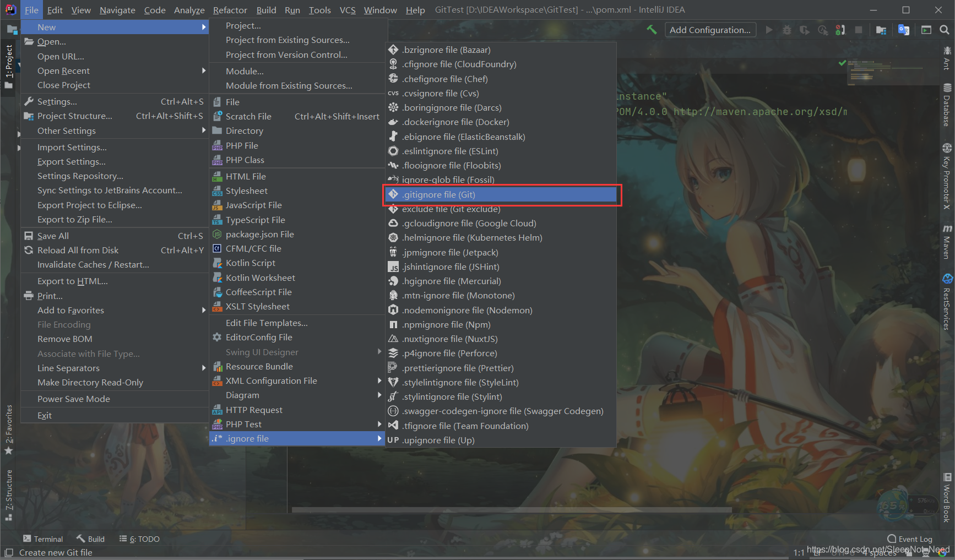Select .prettierignore file (Prettier)
This screenshot has width=955, height=560.
[x=501, y=368]
